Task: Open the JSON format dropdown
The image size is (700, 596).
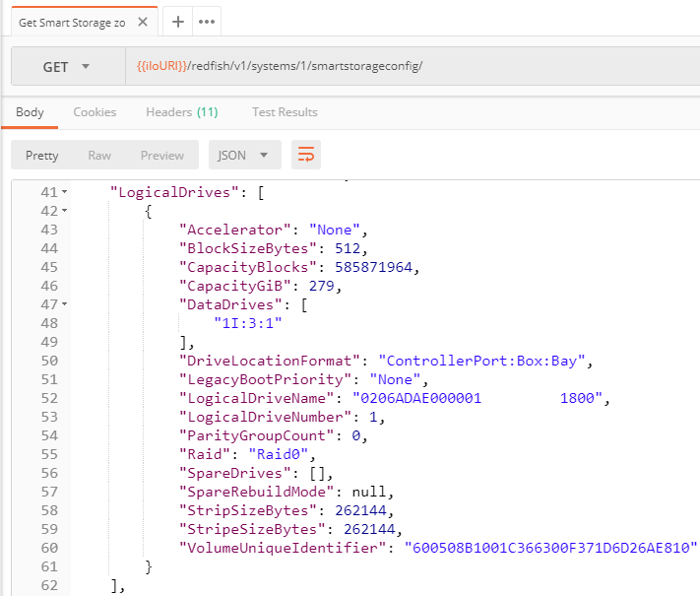Action: [244, 155]
